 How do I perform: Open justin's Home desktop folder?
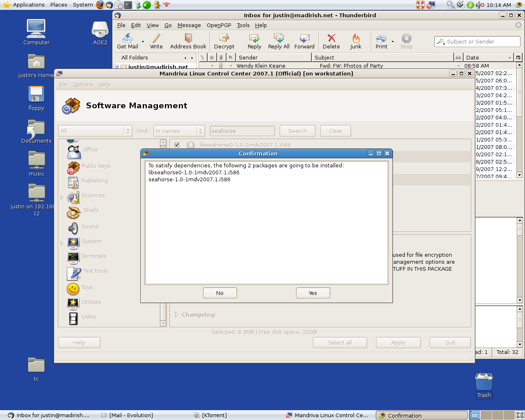(36, 66)
